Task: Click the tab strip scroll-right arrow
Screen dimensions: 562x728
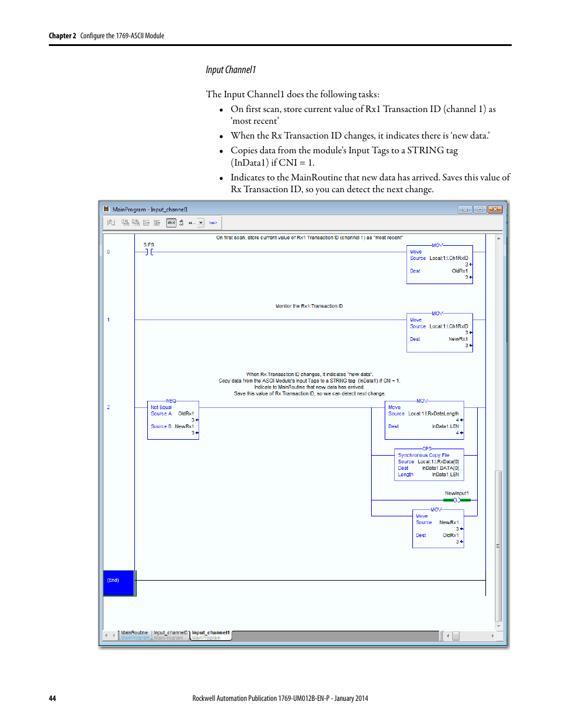Action: pos(114,635)
